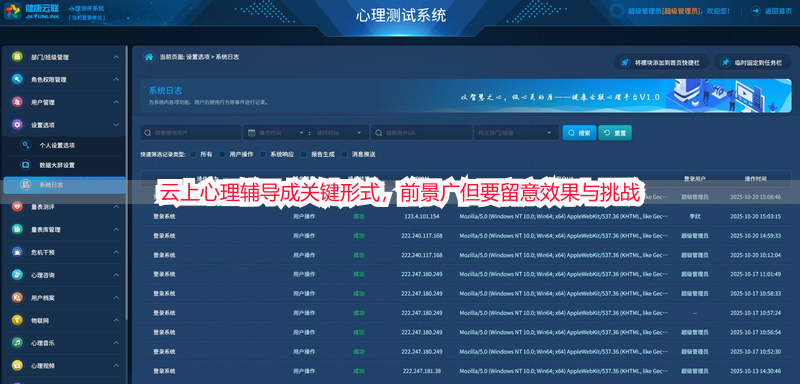
Task: Click the calendar icon in 操作时间 field
Action: pos(251,133)
